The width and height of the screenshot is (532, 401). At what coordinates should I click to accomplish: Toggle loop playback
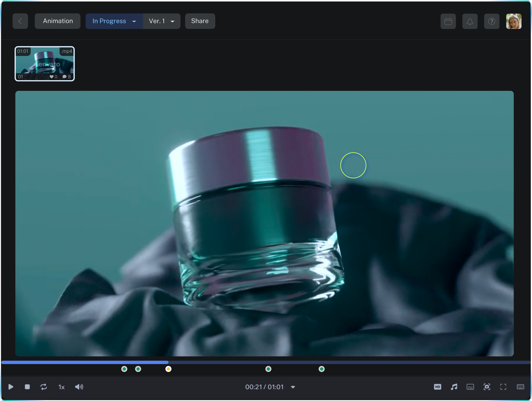click(44, 387)
